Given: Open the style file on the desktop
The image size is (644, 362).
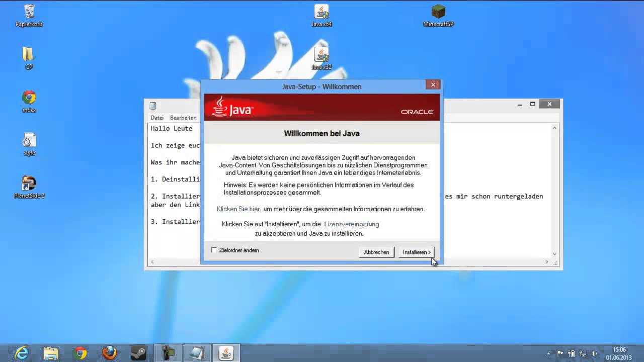Looking at the screenshot, I should [29, 144].
